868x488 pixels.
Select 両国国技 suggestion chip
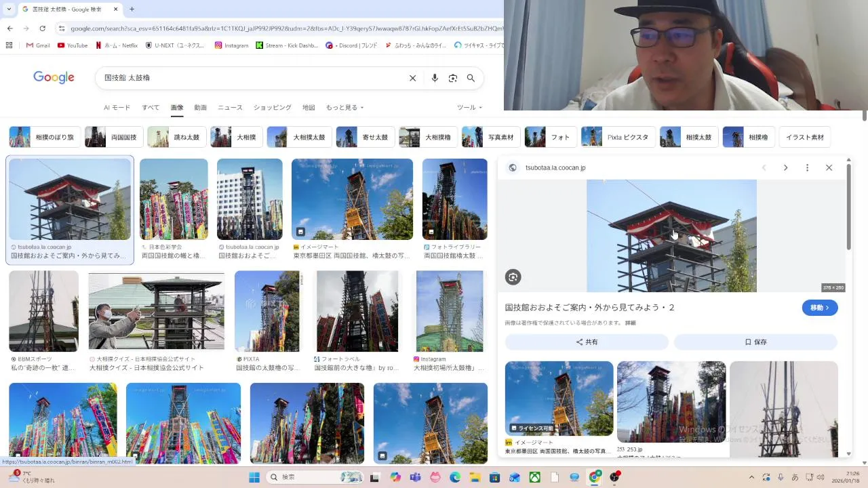pos(114,137)
